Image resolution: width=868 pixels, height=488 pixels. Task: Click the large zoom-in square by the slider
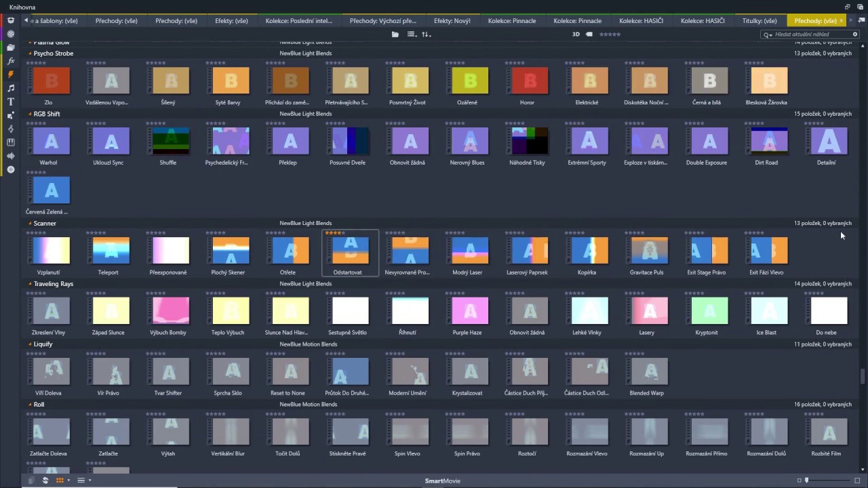857,481
